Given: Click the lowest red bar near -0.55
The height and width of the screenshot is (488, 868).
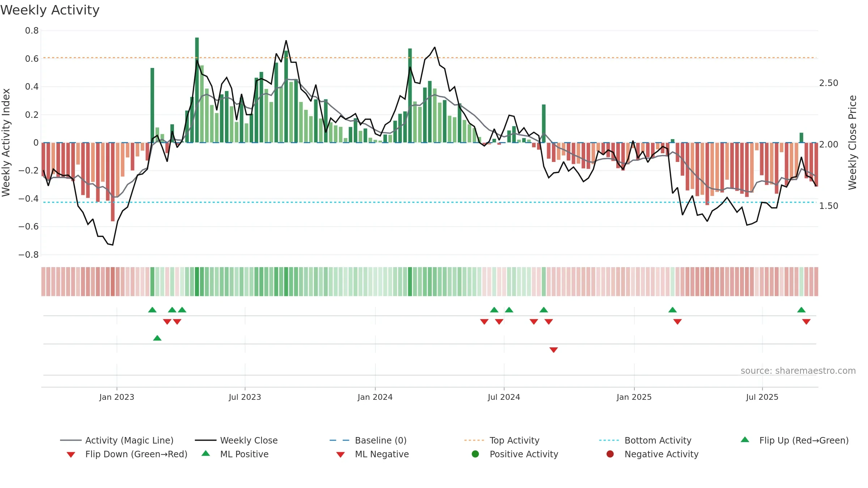Looking at the screenshot, I should click(113, 182).
